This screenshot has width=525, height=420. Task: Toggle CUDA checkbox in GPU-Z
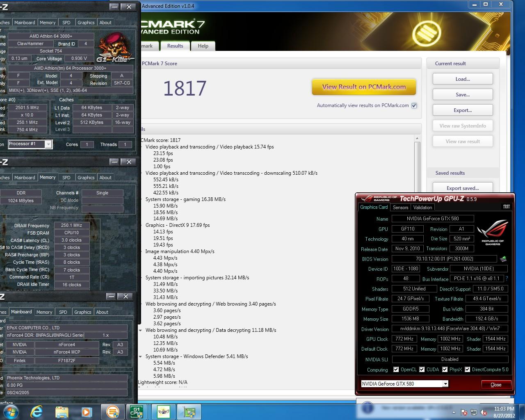(422, 370)
